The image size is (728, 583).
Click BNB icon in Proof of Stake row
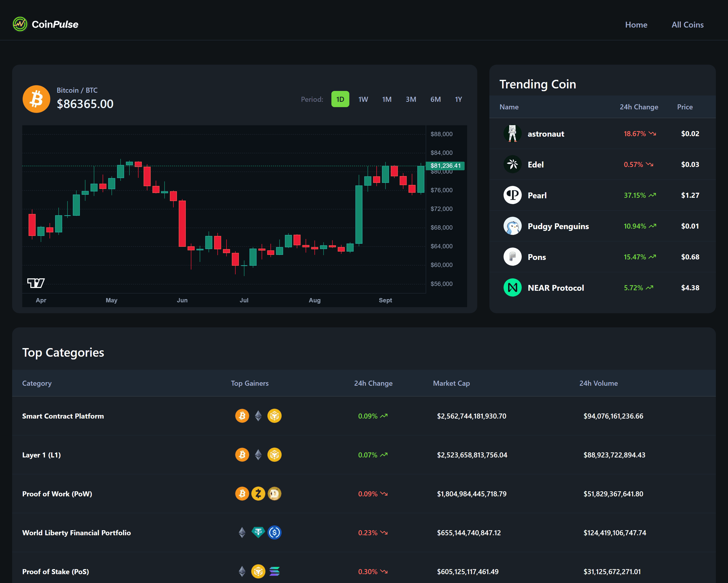pyautogui.click(x=258, y=571)
